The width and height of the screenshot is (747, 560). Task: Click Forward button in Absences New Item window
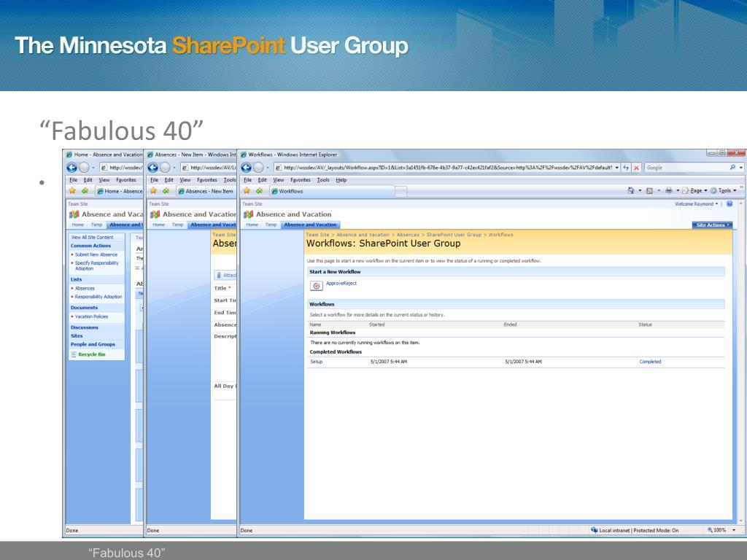(x=166, y=168)
